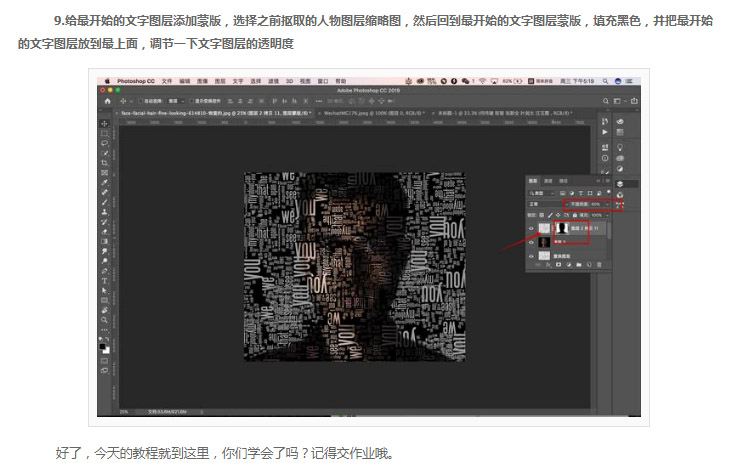Open the 窗口 menu
This screenshot has height=463, width=744.
click(323, 82)
